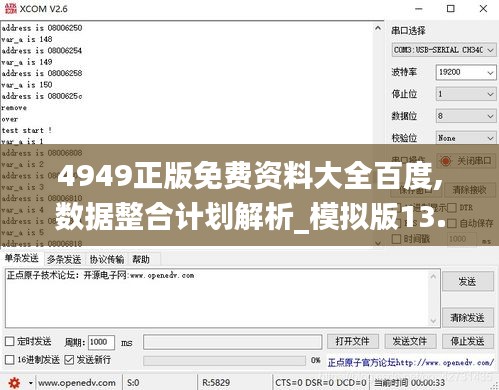Open the 19200 baud rate dropdown
The height and width of the screenshot is (390, 499).
coord(466,72)
